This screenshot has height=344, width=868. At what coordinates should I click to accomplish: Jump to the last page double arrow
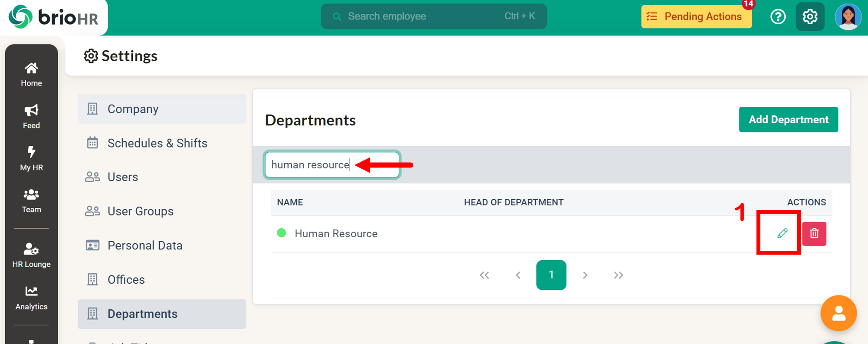click(x=618, y=275)
